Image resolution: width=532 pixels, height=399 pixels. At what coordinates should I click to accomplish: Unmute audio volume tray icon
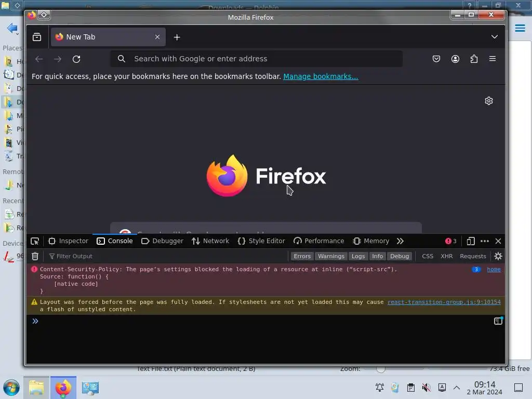coord(426,388)
